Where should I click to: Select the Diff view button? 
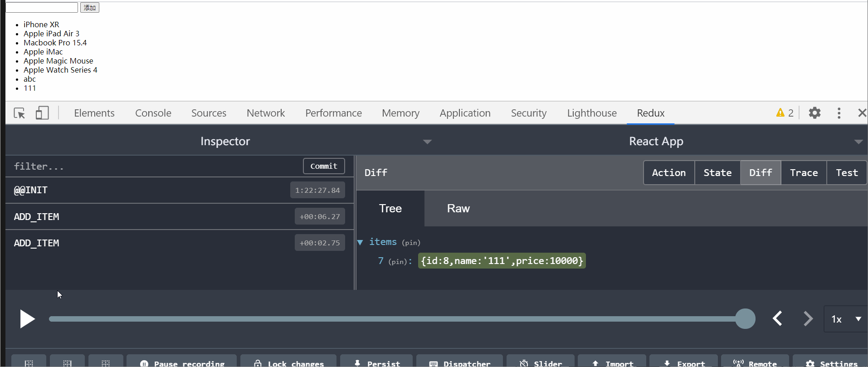point(761,173)
